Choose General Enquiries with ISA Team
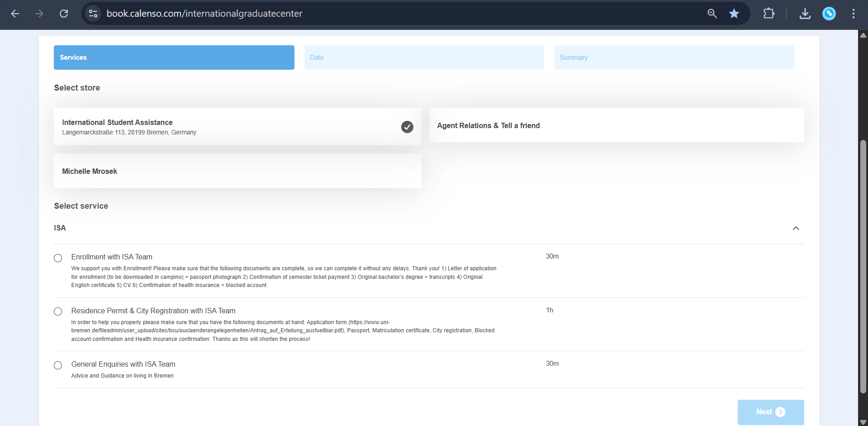 point(57,365)
